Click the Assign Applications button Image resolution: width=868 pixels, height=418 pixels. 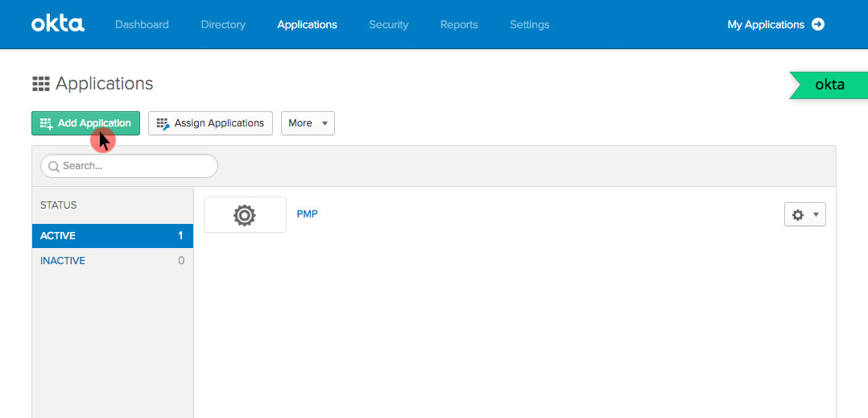click(210, 123)
